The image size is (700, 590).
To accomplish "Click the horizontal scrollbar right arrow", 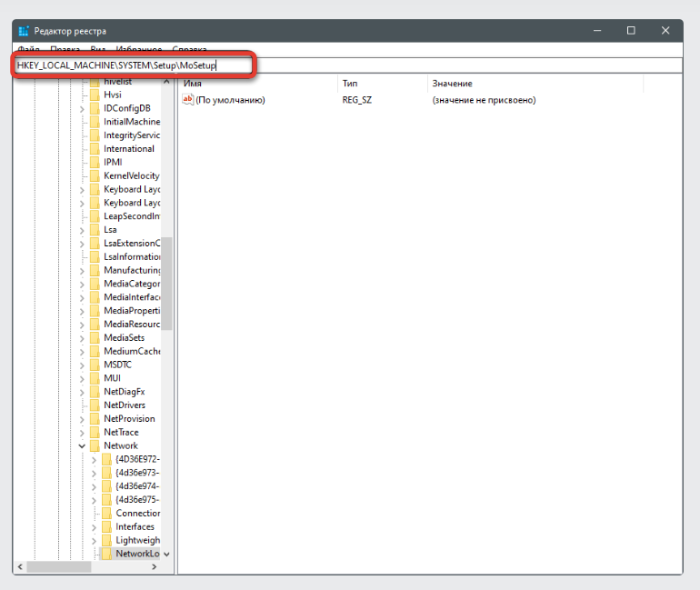I will pyautogui.click(x=154, y=566).
